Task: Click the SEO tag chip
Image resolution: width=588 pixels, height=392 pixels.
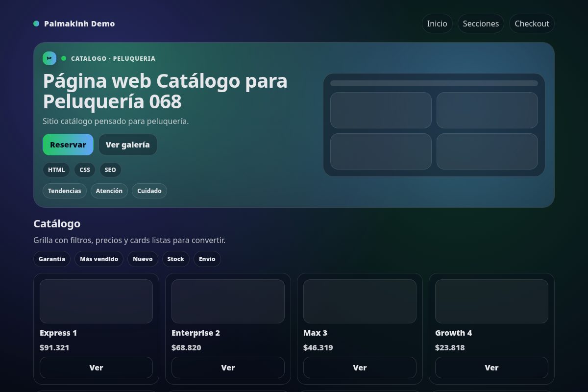Action: pyautogui.click(x=110, y=170)
